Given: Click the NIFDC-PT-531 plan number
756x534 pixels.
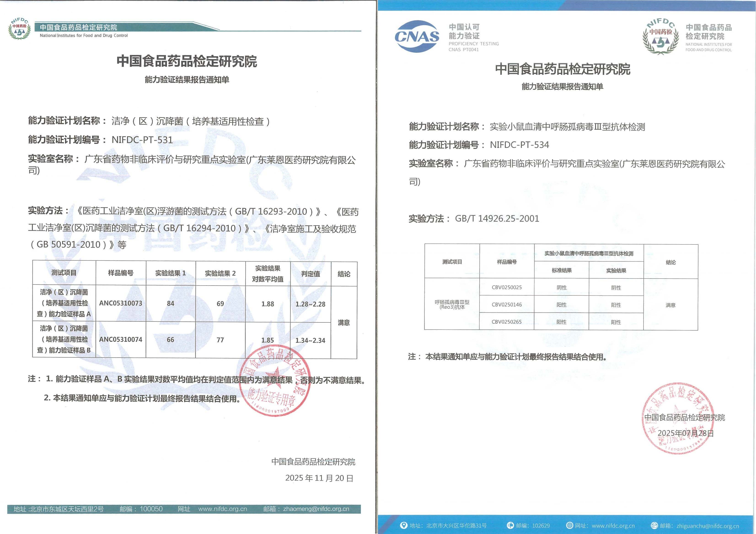Looking at the screenshot, I should [142, 140].
